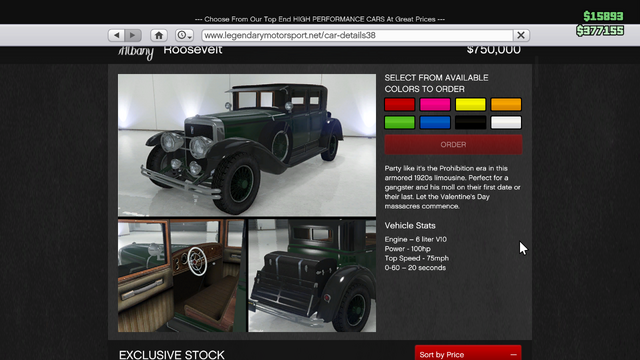Image resolution: width=640 pixels, height=360 pixels.
Task: Select the red color swatch
Action: click(400, 104)
